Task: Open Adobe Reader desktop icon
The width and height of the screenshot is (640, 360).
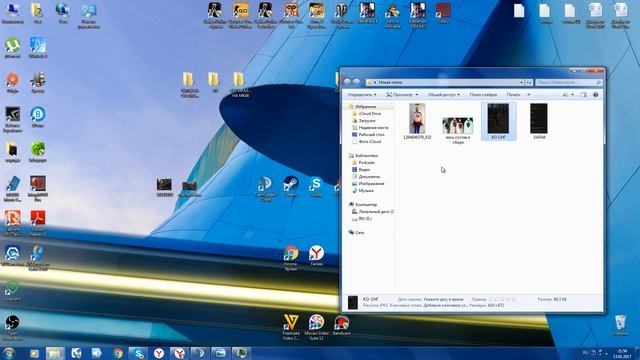Action: click(x=38, y=223)
